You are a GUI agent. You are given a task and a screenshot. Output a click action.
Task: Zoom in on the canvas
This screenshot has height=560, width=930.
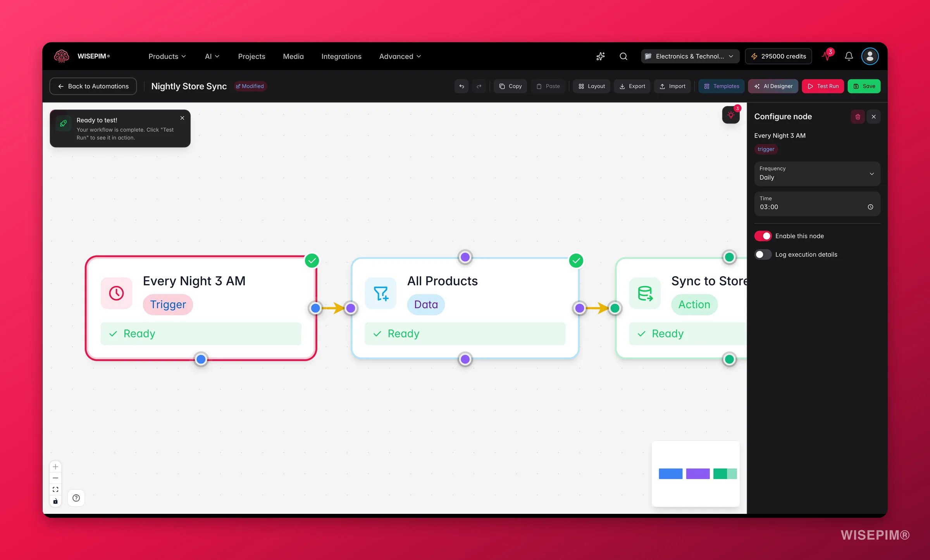[x=55, y=467]
